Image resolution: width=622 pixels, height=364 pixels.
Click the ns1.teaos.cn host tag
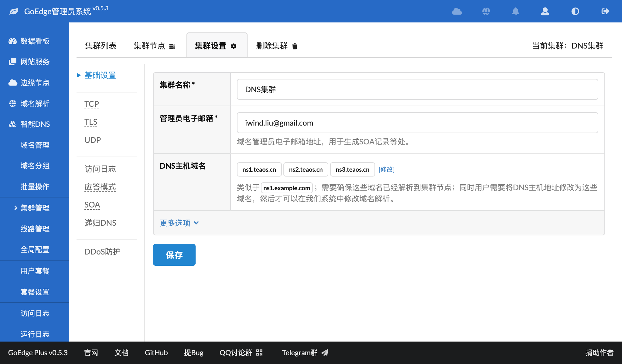point(259,170)
